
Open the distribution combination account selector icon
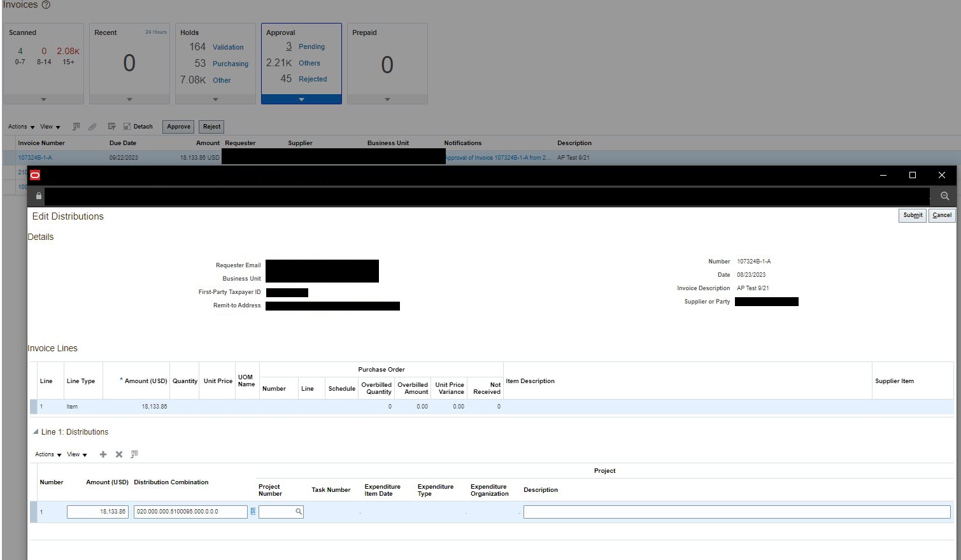[x=253, y=512]
